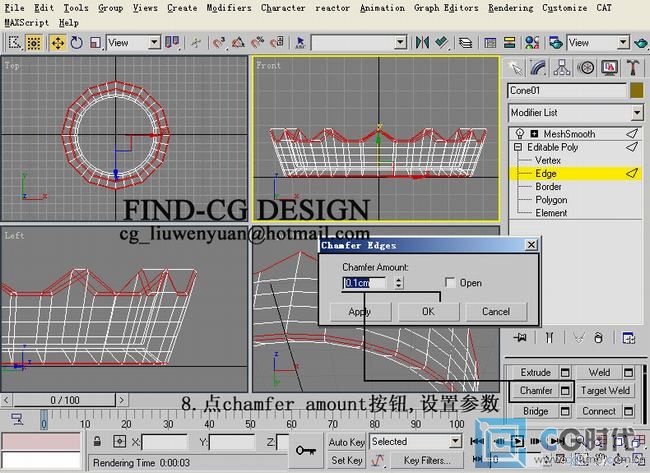Select the Element sub-object level
This screenshot has height=473, width=650.
coord(551,213)
